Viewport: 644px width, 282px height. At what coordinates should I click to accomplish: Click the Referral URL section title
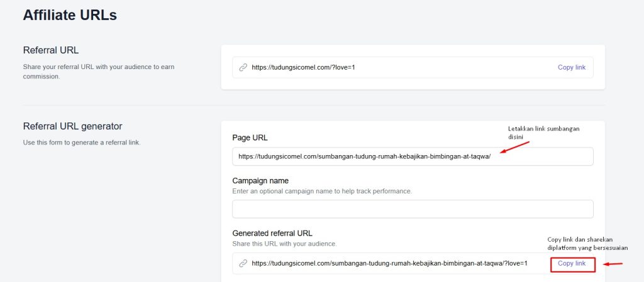(x=51, y=50)
